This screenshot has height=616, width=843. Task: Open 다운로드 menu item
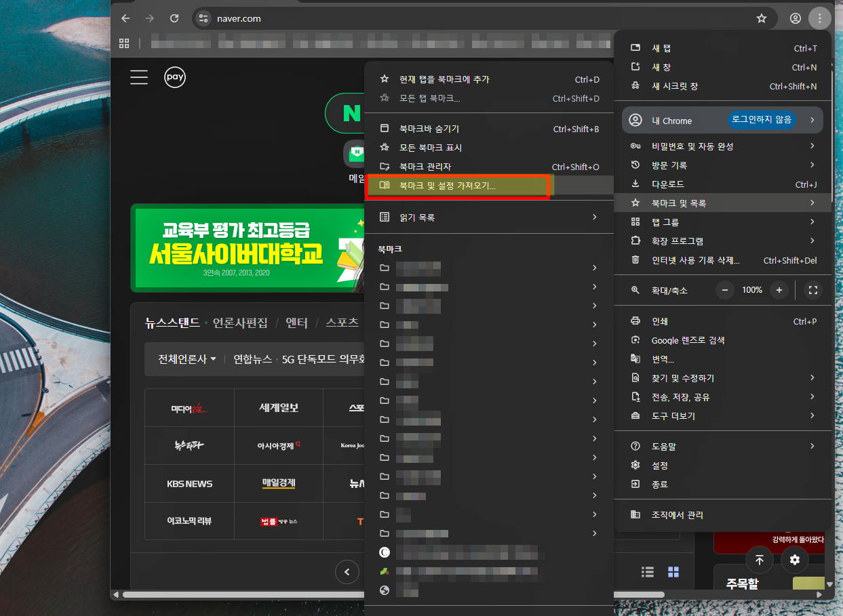[724, 184]
